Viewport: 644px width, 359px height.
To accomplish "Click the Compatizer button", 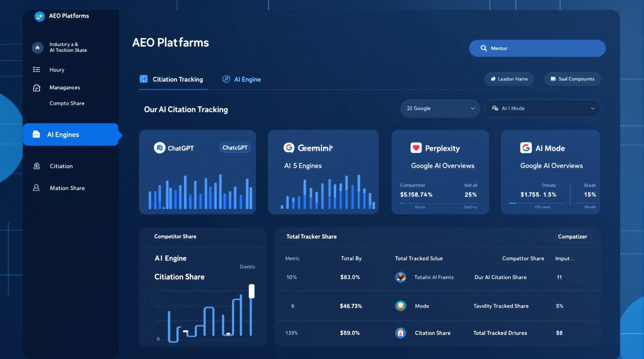I will [573, 237].
